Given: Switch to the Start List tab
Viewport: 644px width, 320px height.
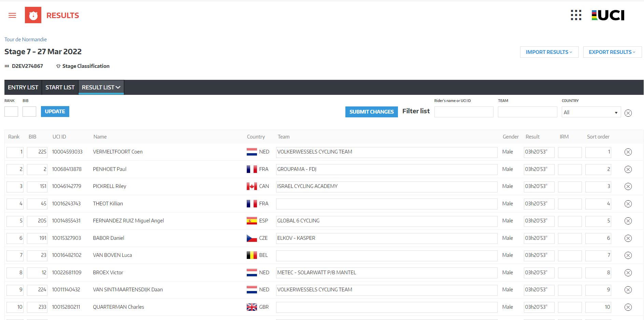Looking at the screenshot, I should click(60, 87).
